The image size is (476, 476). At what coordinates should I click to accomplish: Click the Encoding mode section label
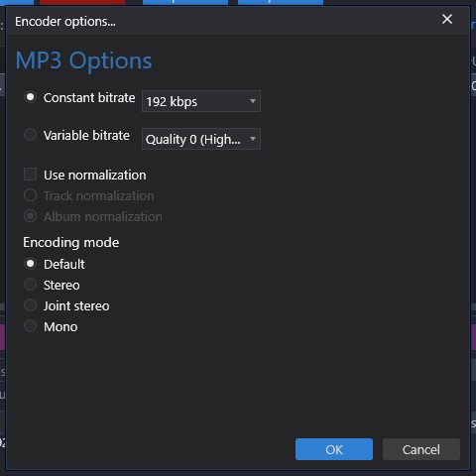71,243
